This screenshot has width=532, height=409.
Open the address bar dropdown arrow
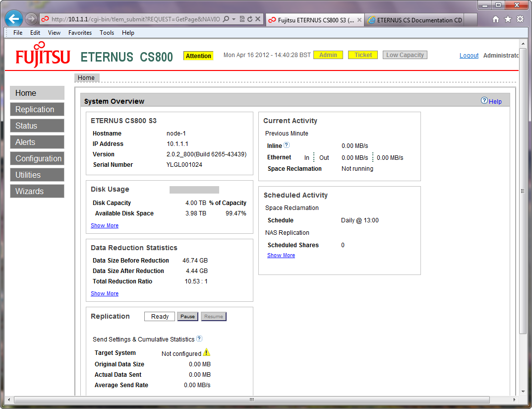coord(234,19)
